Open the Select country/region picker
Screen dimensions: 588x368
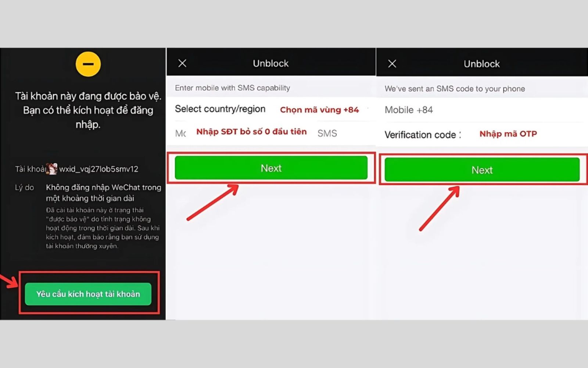coord(220,109)
